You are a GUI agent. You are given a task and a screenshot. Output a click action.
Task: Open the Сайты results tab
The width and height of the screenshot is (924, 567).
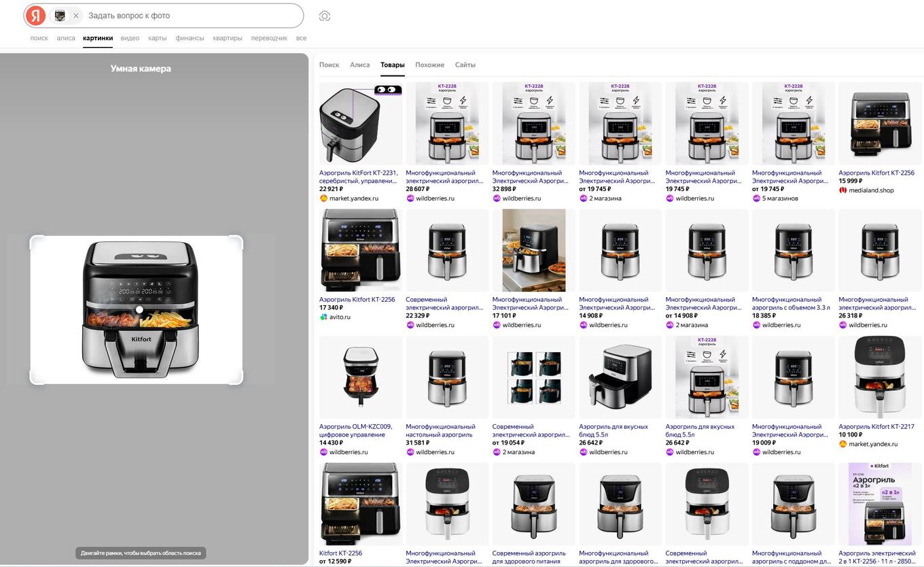pos(465,65)
